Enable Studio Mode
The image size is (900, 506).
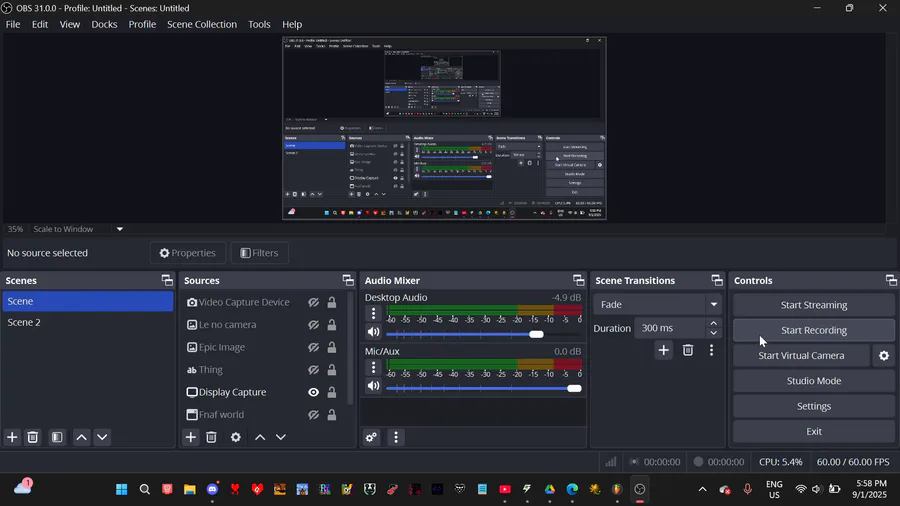pyautogui.click(x=813, y=381)
